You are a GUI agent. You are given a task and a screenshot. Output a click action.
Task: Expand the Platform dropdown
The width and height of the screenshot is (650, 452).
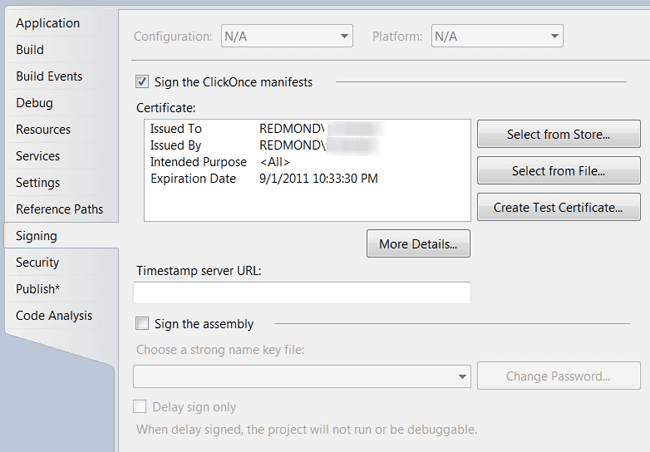click(497, 36)
